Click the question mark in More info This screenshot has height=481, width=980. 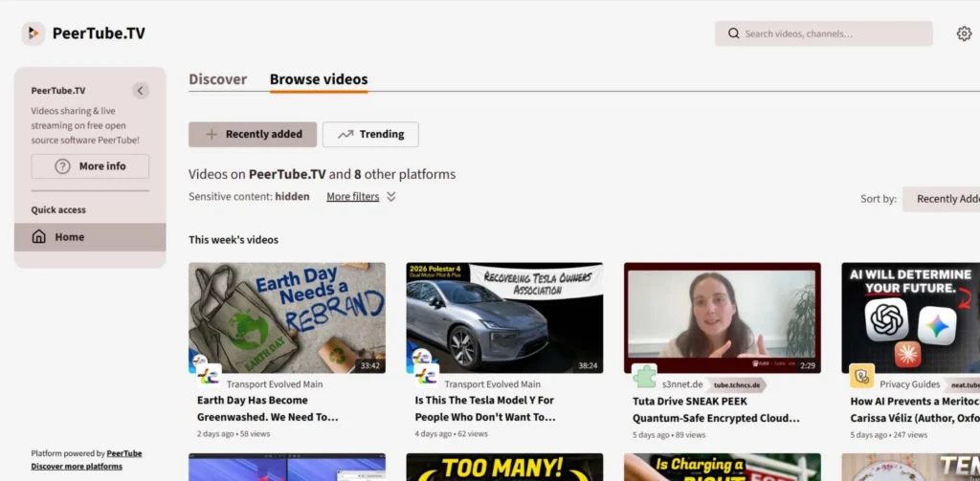coord(62,166)
